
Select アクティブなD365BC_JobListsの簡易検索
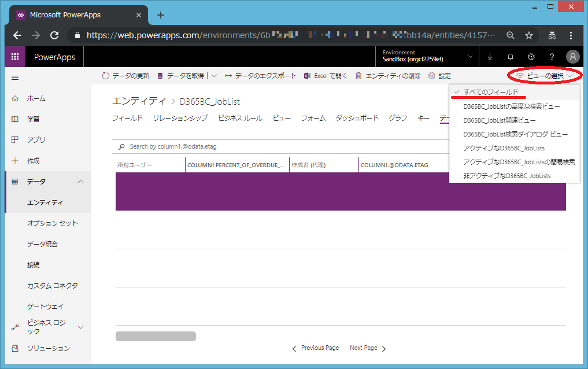(x=515, y=162)
